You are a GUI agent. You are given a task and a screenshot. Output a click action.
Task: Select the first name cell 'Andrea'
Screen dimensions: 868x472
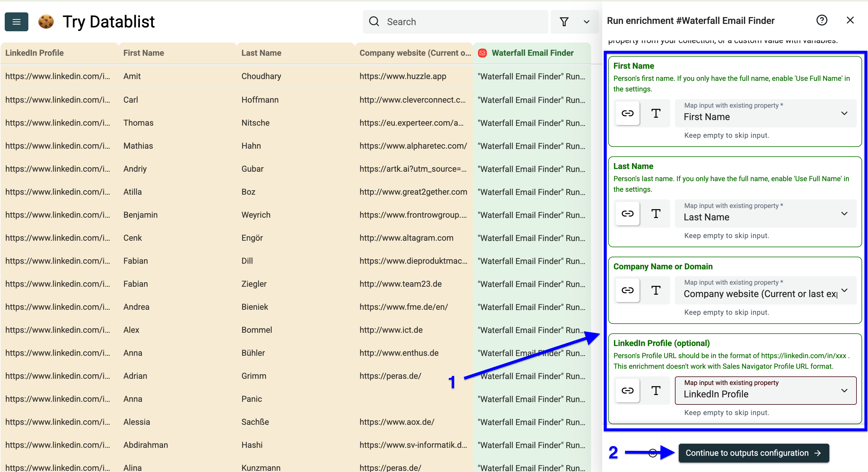click(177, 307)
